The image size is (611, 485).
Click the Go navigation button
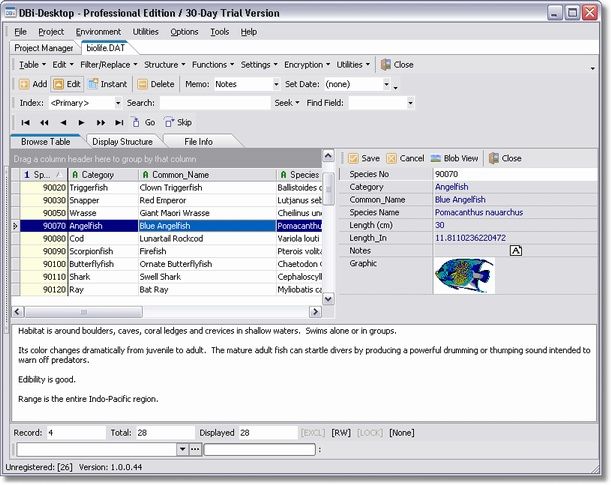(x=143, y=122)
